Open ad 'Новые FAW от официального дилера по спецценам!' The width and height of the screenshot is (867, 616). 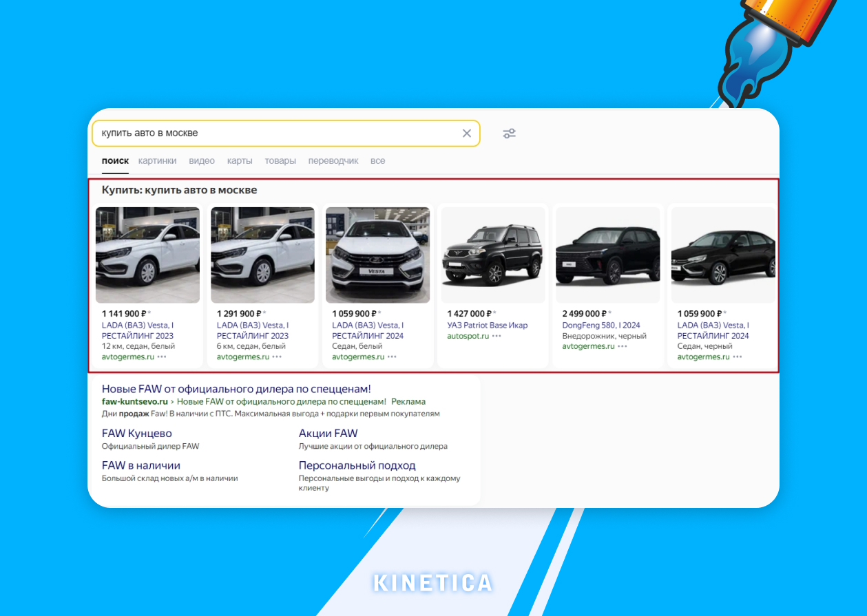236,389
